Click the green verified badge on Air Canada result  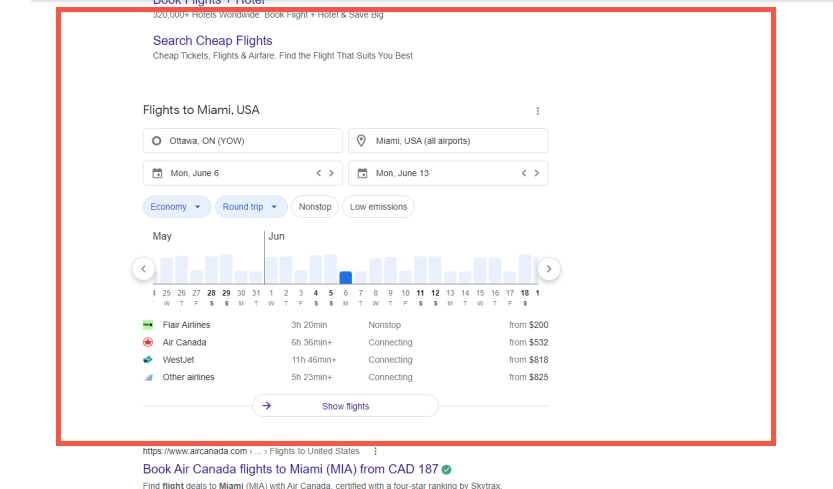[x=447, y=469]
